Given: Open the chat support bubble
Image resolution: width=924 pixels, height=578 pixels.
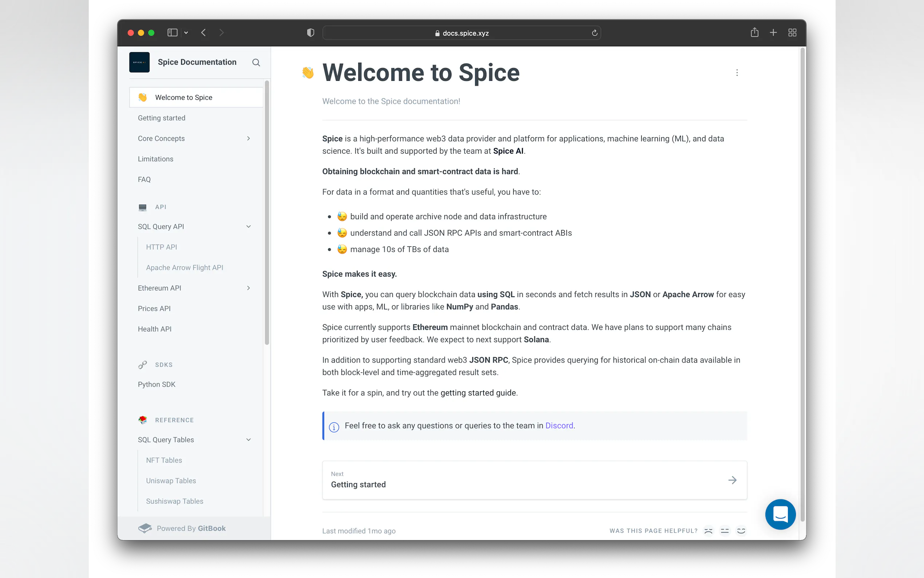Looking at the screenshot, I should click(780, 514).
